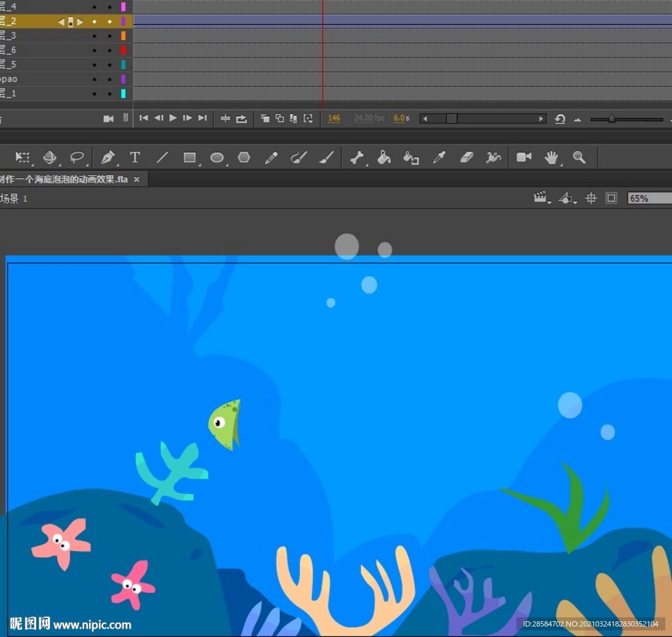Jump to next keyframe on layer _2
Screen dimensions: 672x637
tap(80, 22)
